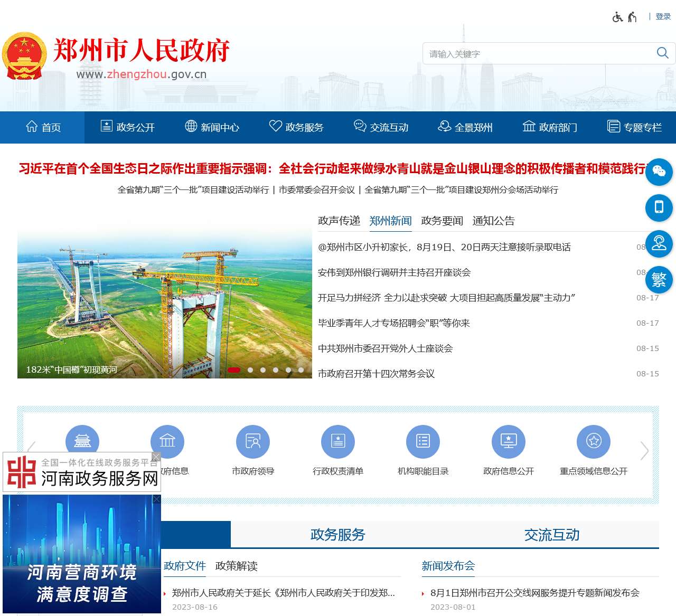Open the WeChat sharing floating icon
Viewport: 676px width, 616px height.
(x=659, y=172)
